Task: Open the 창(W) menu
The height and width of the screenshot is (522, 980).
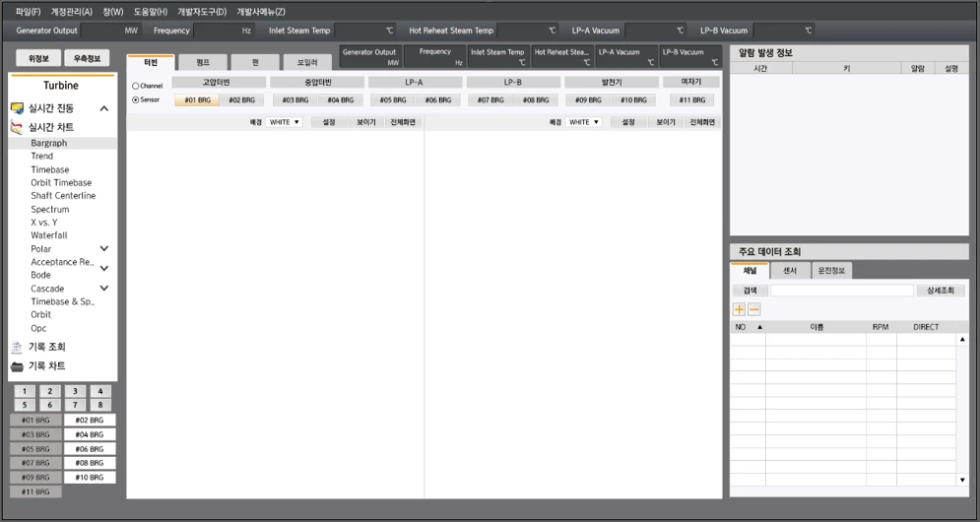Action: coord(113,12)
